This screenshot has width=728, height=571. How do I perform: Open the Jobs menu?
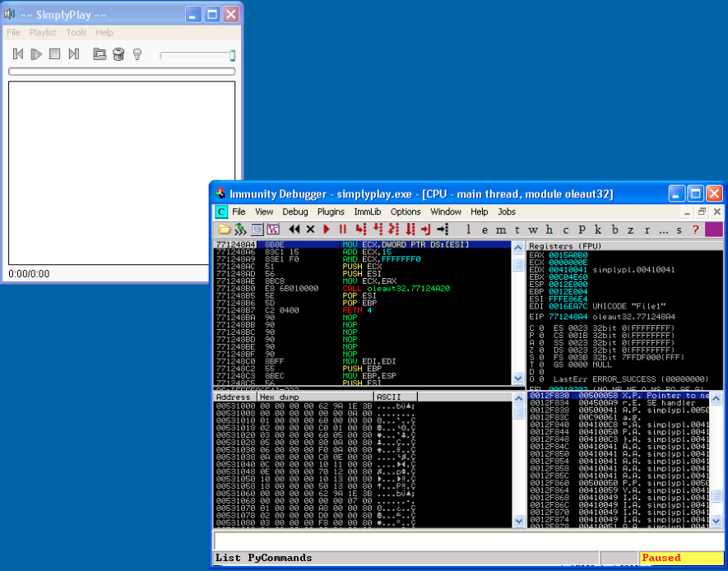(507, 211)
